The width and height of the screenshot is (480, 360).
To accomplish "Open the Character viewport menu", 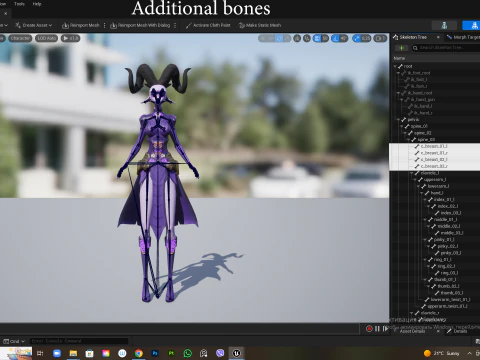I will point(20,38).
